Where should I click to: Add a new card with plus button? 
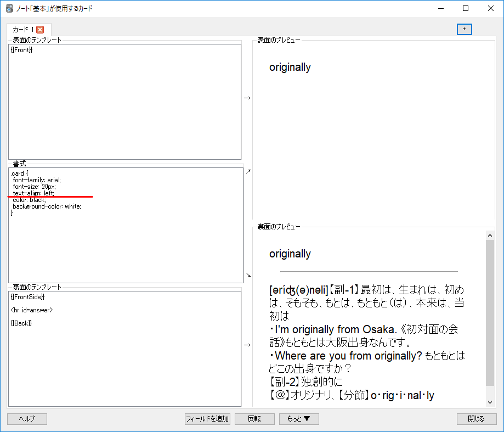[x=464, y=29]
